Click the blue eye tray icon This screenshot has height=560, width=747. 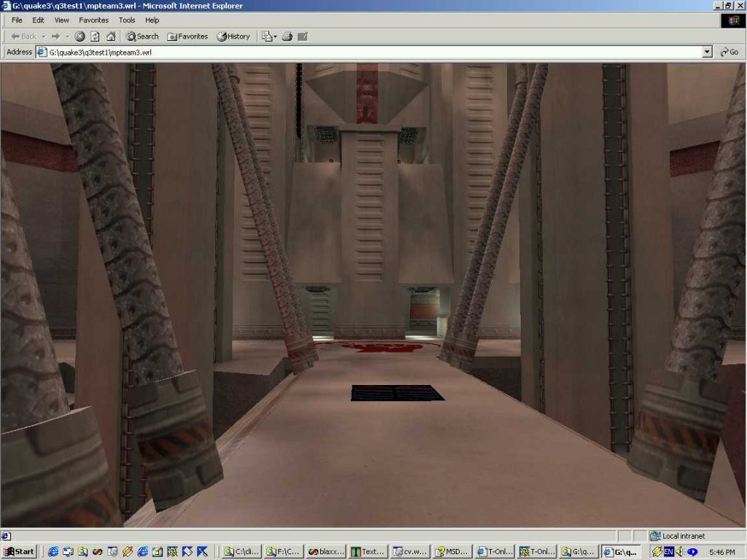tap(692, 551)
